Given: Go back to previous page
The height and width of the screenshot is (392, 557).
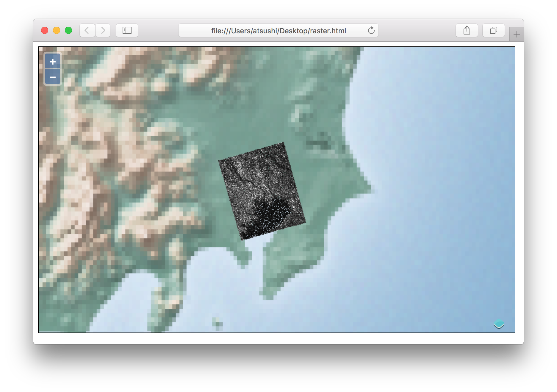Looking at the screenshot, I should pyautogui.click(x=87, y=30).
